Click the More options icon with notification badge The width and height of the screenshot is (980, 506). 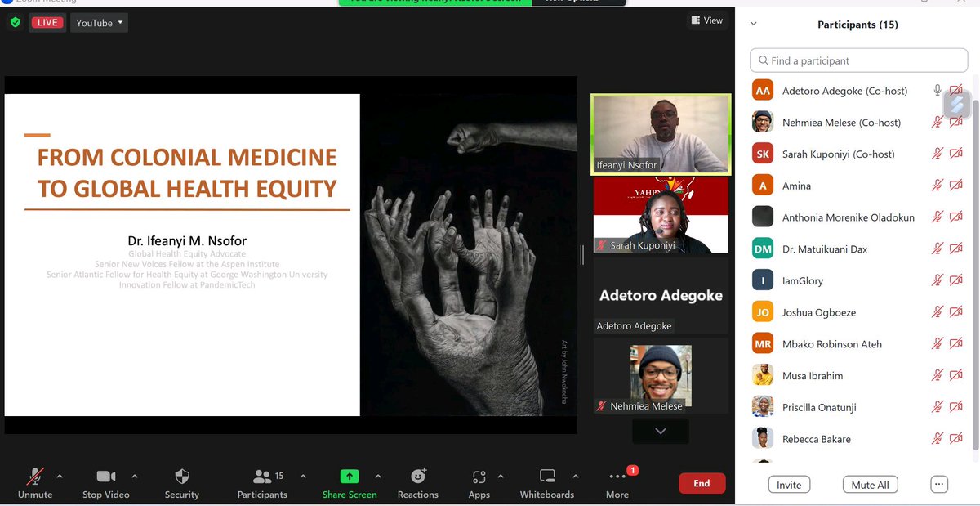coord(617,475)
